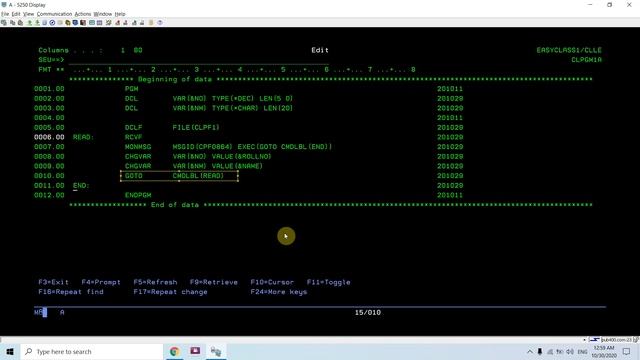Screen dimensions: 640x360
Task: Click the END: label on line 0011.00
Action: pos(81,185)
